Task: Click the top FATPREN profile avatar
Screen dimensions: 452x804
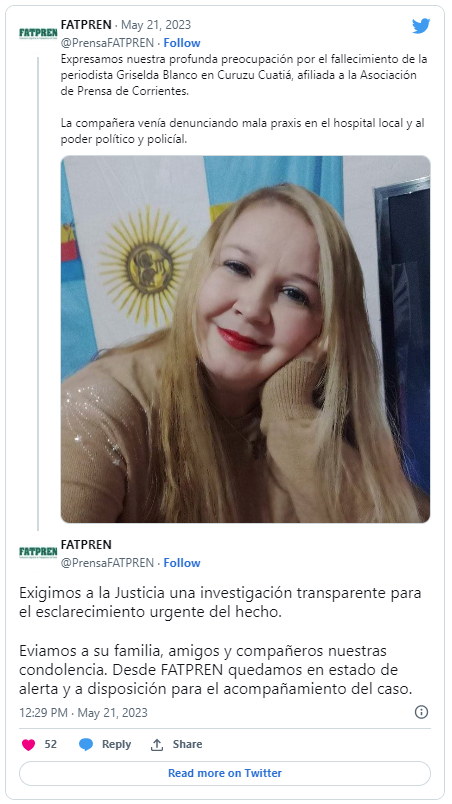Action: [38, 34]
